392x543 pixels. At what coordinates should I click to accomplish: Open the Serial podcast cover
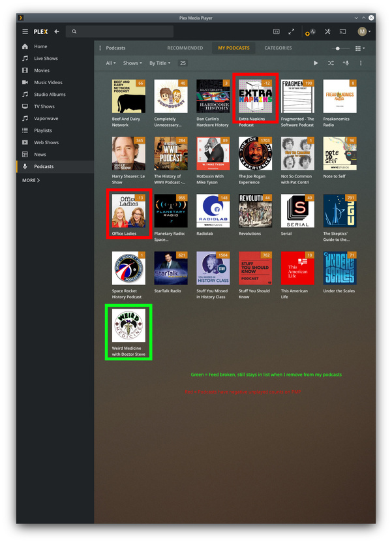297,211
